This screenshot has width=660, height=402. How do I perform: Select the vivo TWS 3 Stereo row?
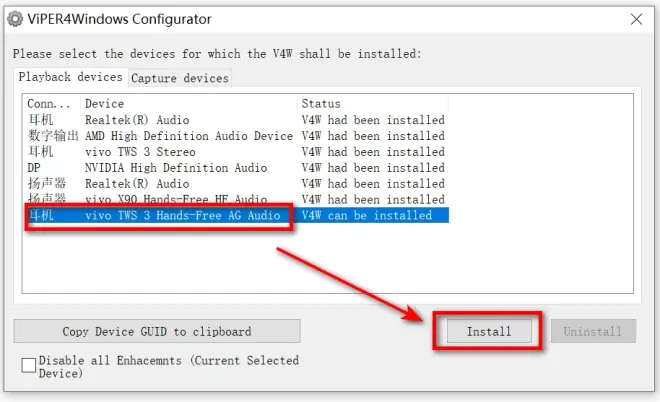pos(237,152)
